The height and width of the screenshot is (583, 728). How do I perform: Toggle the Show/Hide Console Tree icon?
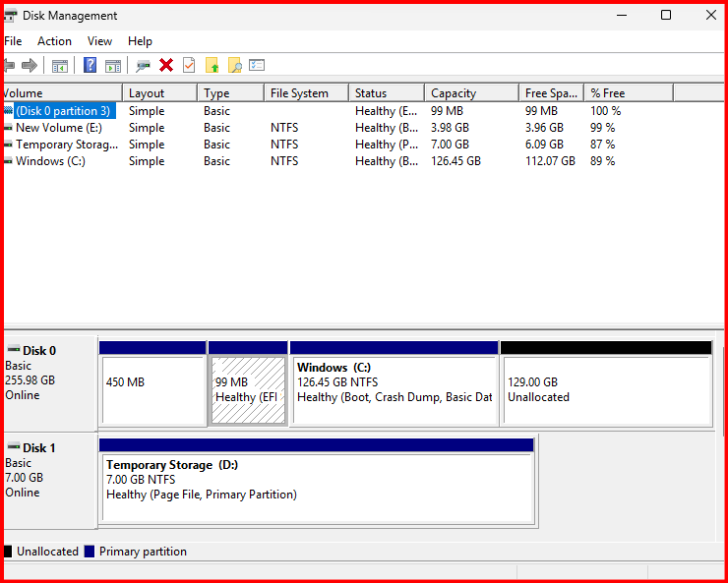click(x=60, y=66)
